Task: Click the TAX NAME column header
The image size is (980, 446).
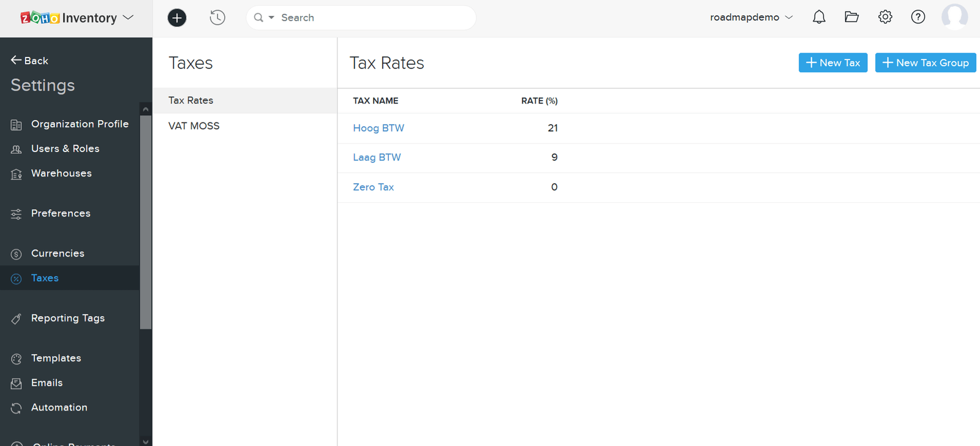Action: [x=375, y=100]
